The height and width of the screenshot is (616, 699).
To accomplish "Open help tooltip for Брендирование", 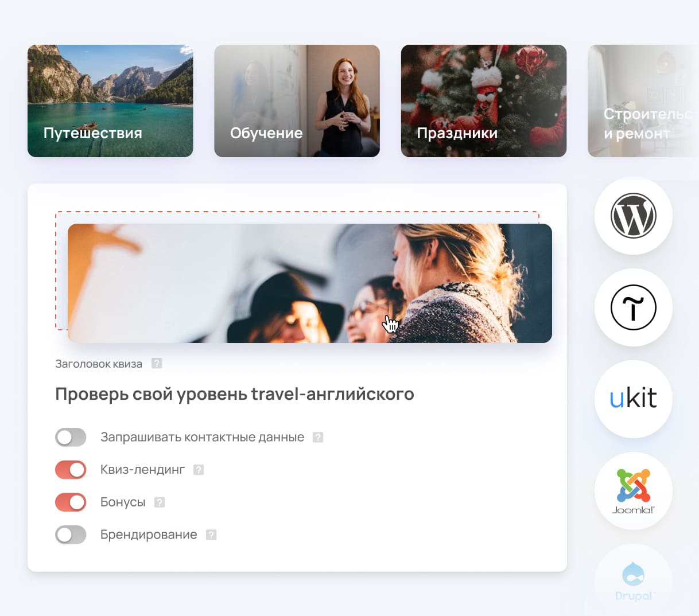I will pyautogui.click(x=211, y=535).
